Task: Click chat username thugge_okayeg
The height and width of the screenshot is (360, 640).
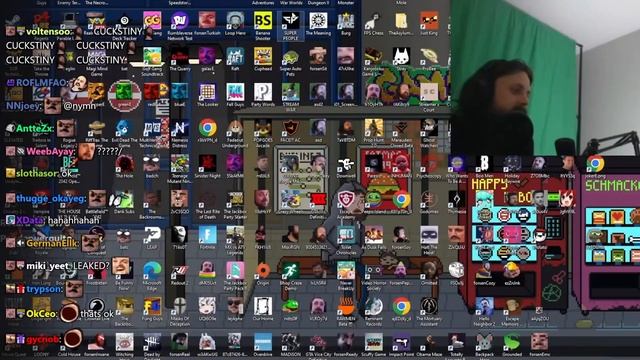Action: click(51, 199)
